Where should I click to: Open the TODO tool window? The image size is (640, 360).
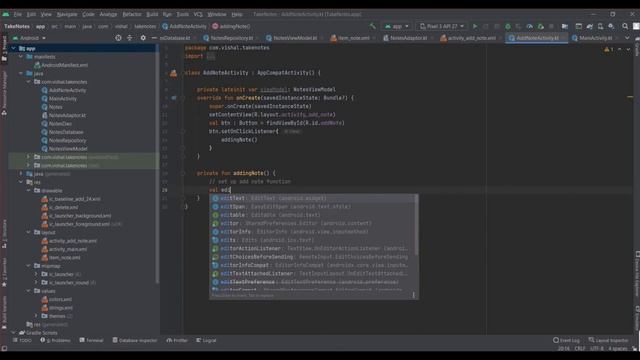coord(22,340)
